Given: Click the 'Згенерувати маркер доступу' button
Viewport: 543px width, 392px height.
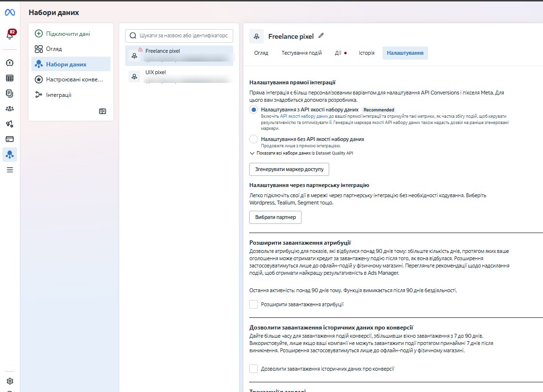Looking at the screenshot, I should click(289, 169).
